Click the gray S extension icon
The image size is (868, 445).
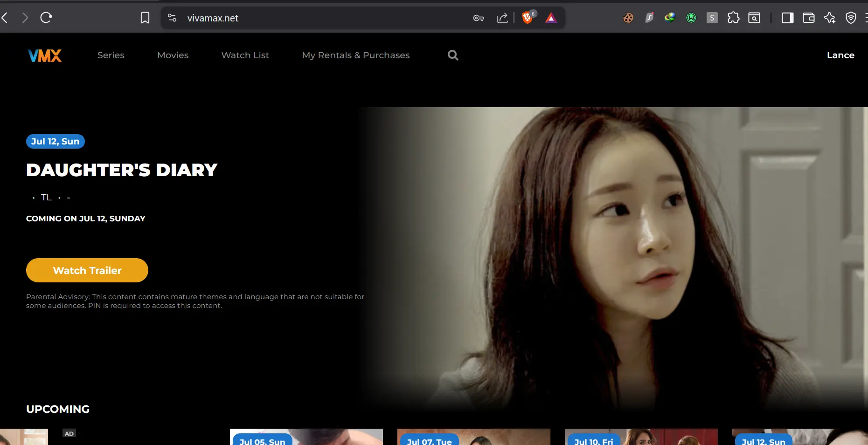click(x=712, y=18)
